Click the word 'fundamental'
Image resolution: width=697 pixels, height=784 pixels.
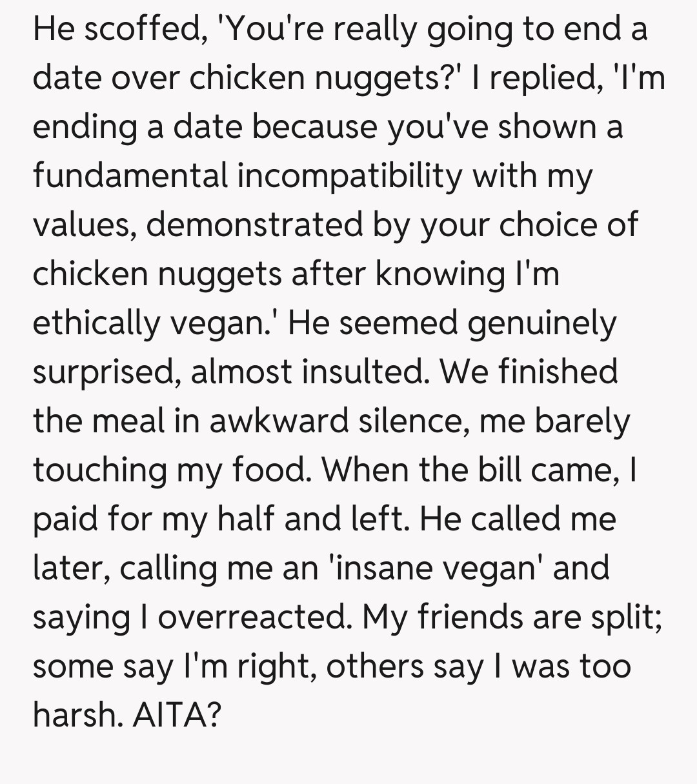point(130,176)
